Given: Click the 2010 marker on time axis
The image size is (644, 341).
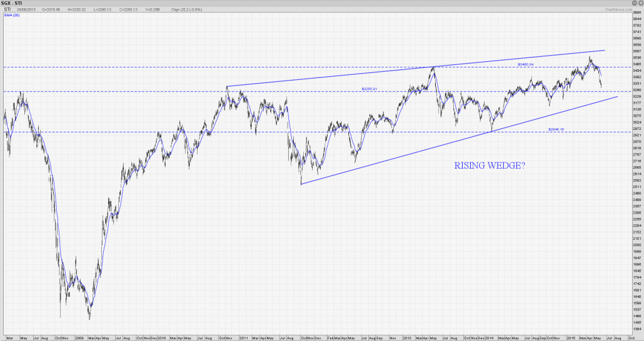Looking at the screenshot, I should [x=161, y=338].
